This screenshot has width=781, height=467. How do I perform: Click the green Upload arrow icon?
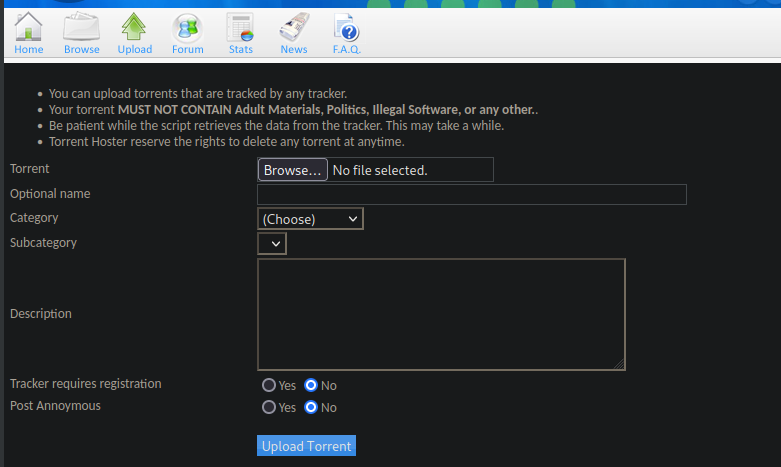[x=134, y=26]
